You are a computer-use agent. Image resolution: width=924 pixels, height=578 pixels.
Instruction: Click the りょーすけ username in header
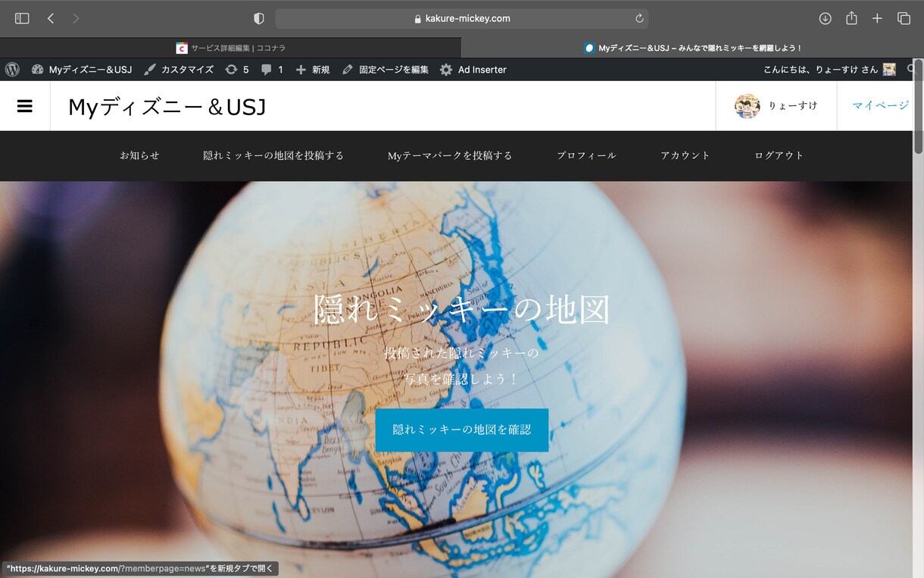(793, 106)
